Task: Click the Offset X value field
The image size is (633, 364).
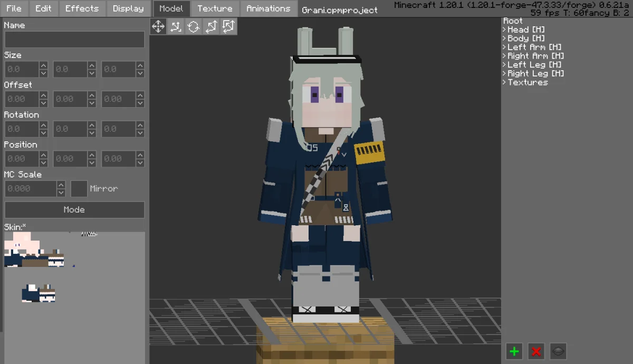Action: point(22,99)
